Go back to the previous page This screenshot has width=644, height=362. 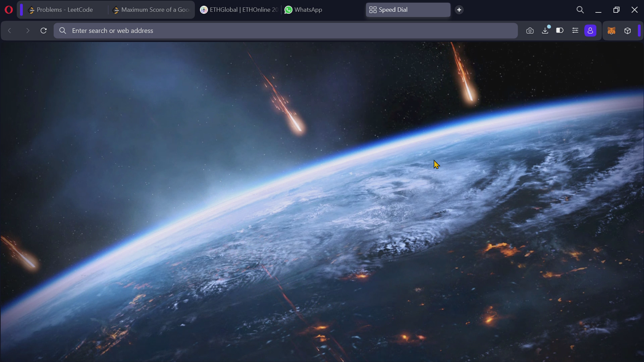click(x=10, y=31)
